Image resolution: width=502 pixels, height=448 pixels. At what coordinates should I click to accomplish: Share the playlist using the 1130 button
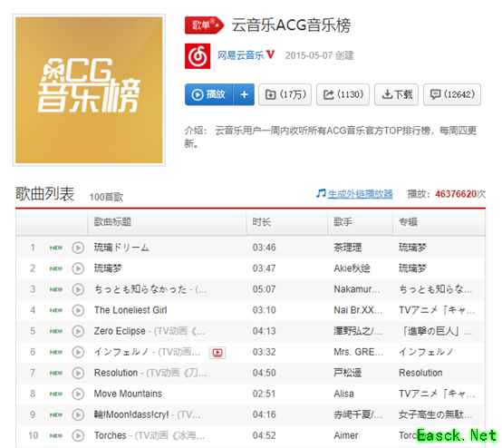pos(343,94)
